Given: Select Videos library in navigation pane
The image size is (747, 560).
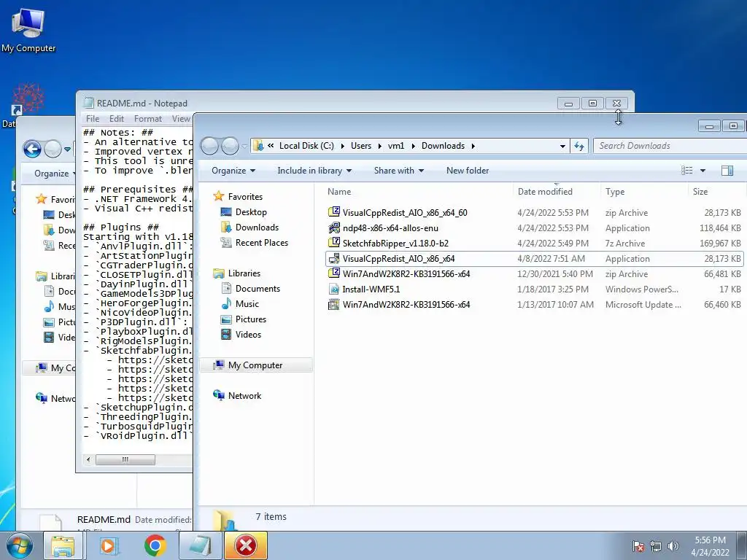Looking at the screenshot, I should tap(248, 334).
